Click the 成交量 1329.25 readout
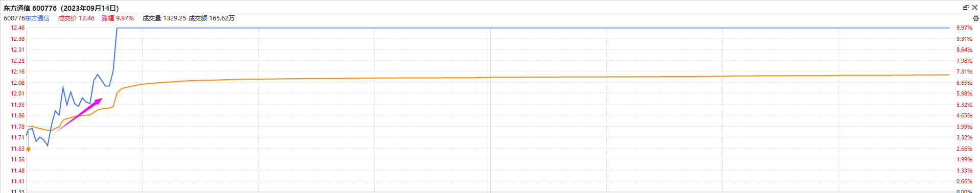 pyautogui.click(x=164, y=18)
